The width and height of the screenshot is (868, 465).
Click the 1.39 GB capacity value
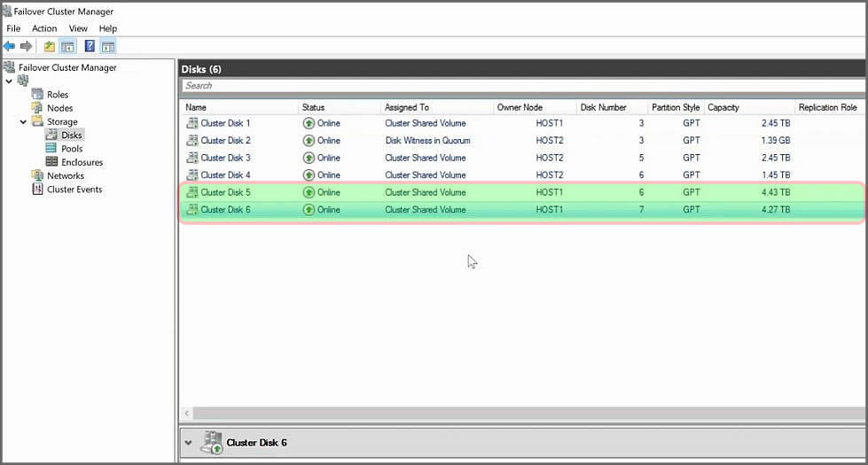tap(776, 141)
